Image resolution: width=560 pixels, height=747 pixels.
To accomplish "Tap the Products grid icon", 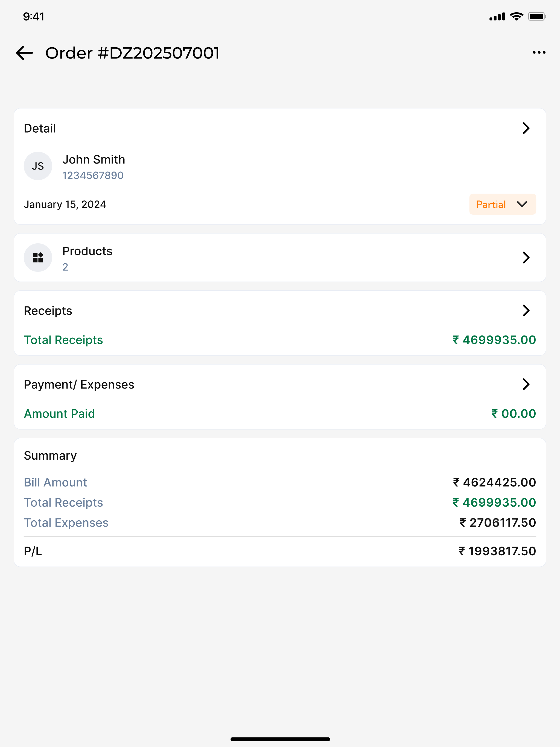I will (x=38, y=257).
